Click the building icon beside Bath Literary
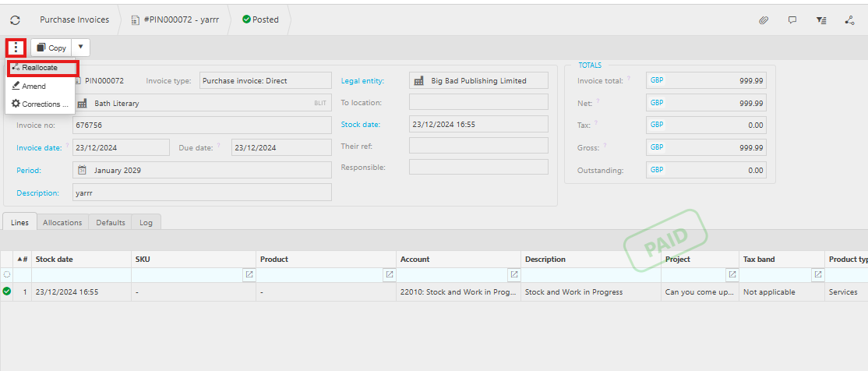Screen dimensions: 868x371 (x=82, y=103)
